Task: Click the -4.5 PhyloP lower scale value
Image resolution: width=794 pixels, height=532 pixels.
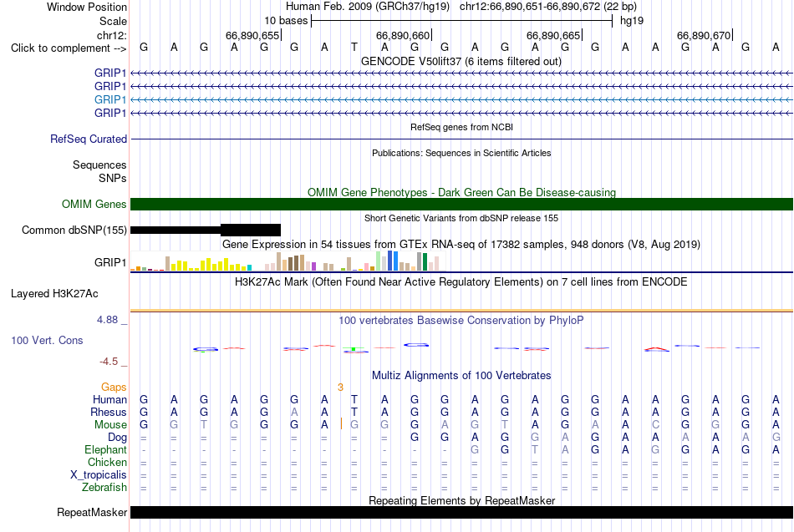Action: pyautogui.click(x=109, y=362)
